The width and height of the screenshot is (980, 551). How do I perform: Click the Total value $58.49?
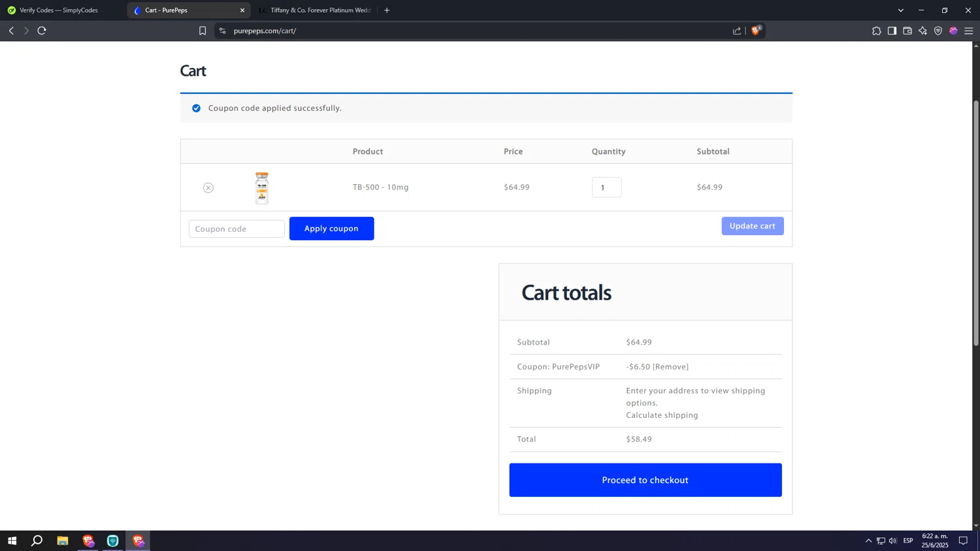[639, 439]
